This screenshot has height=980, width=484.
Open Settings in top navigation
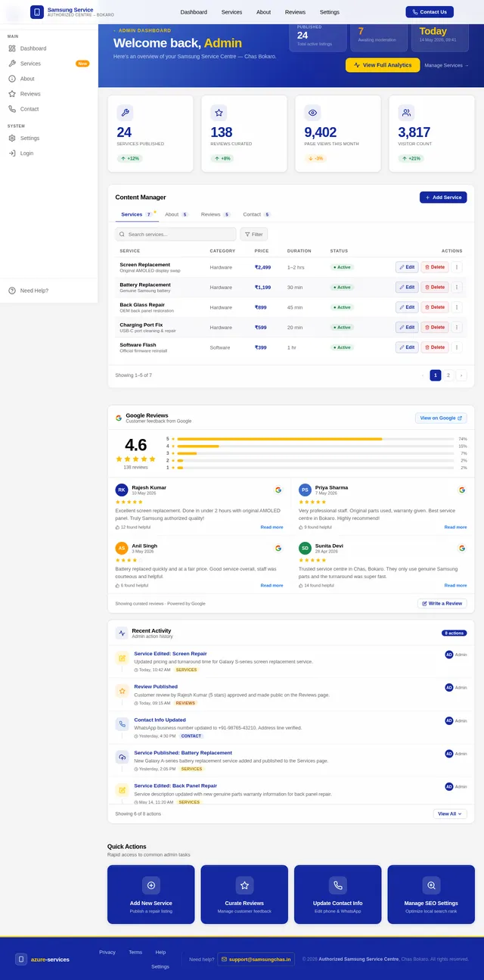pyautogui.click(x=330, y=12)
